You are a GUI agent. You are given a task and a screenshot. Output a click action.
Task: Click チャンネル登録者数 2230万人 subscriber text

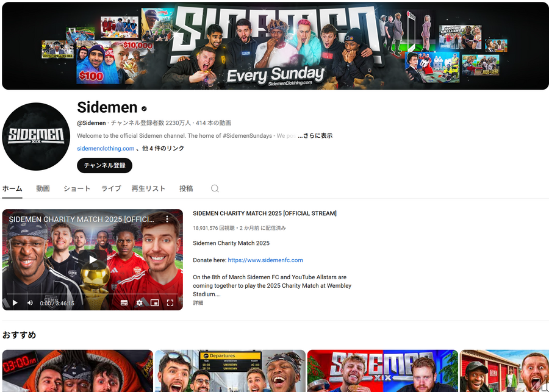click(151, 123)
